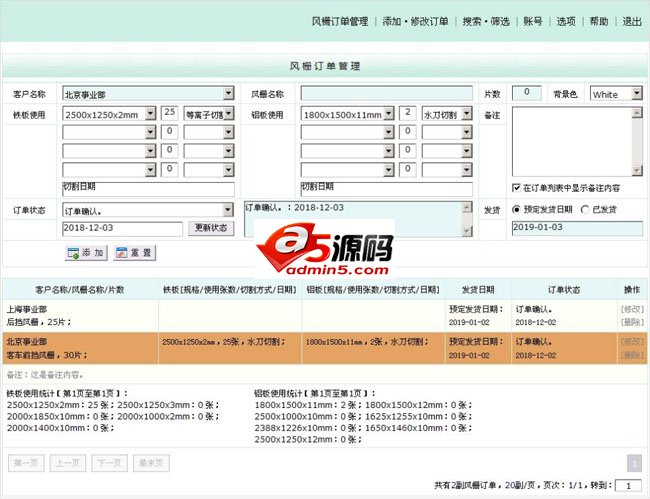Log out via 退出 link
Viewport: 650px width, 499px height.
(632, 21)
